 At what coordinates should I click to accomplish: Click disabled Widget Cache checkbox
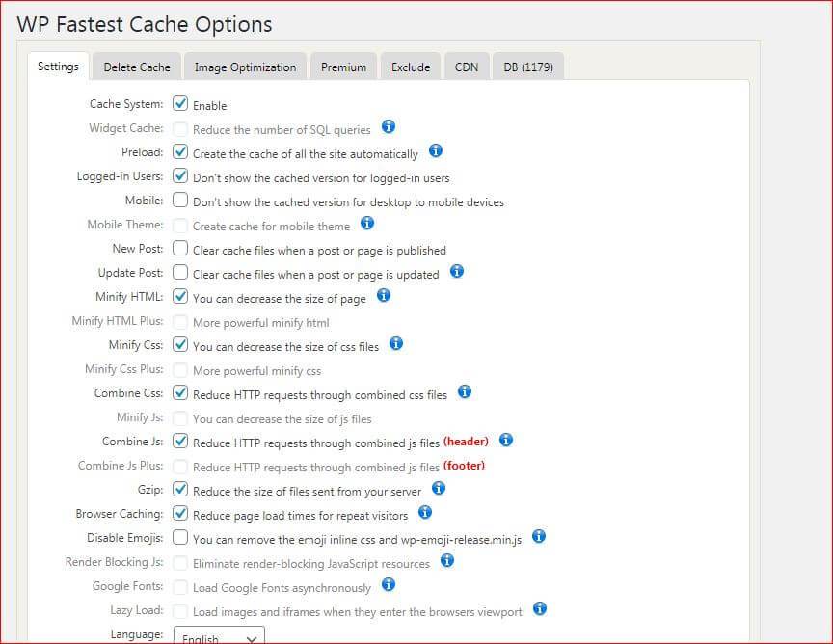pyautogui.click(x=180, y=127)
